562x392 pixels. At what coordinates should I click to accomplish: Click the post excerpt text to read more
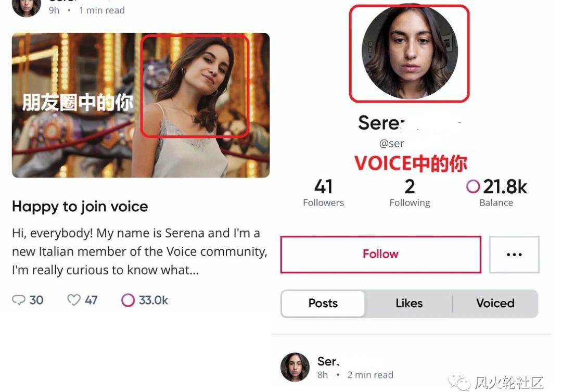139,251
